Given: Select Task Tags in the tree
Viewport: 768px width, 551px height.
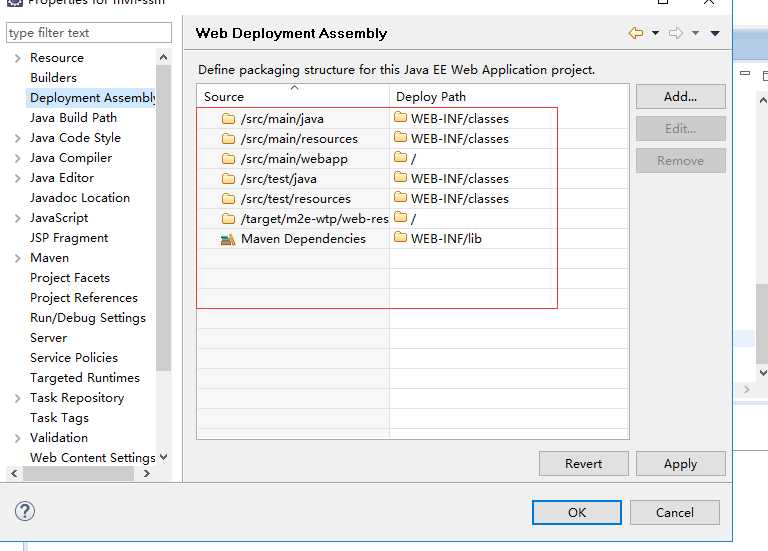Looking at the screenshot, I should 59,418.
